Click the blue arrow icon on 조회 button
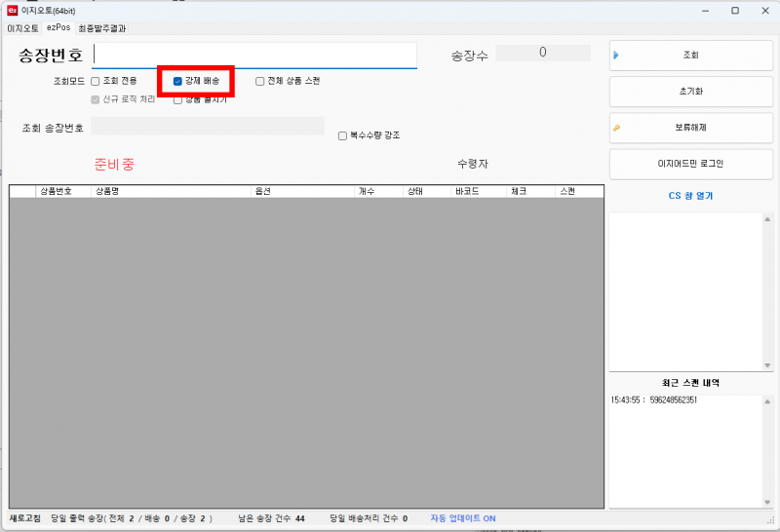This screenshot has height=532, width=780. (616, 56)
